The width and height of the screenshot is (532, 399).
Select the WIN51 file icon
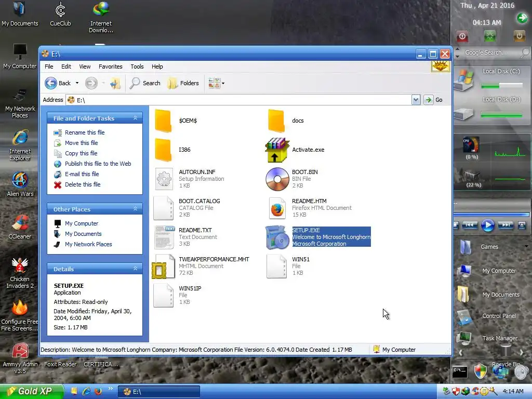point(276,267)
